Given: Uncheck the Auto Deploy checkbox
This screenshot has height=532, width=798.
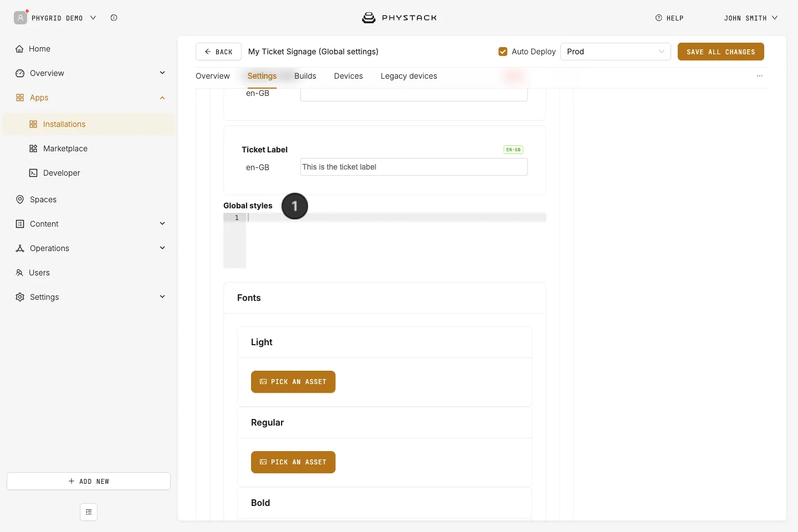Looking at the screenshot, I should tap(503, 52).
